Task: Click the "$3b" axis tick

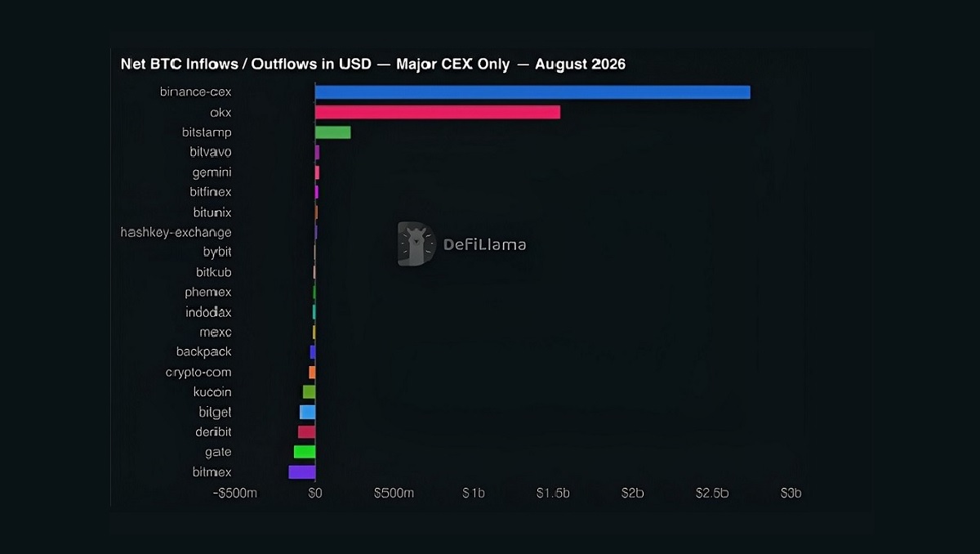Action: [x=791, y=494]
